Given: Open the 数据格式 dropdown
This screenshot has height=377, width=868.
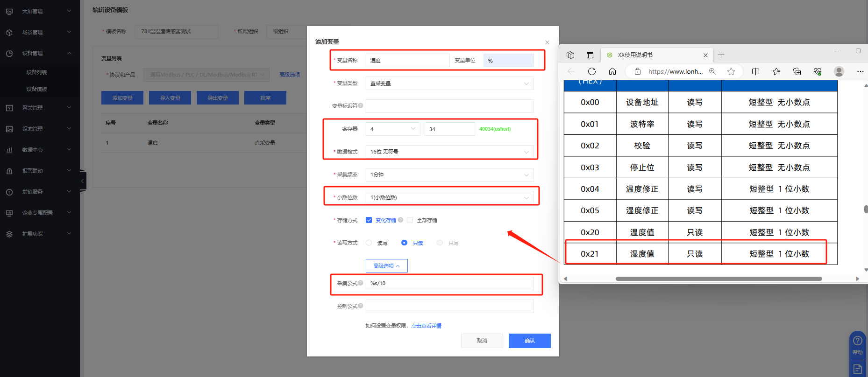Looking at the screenshot, I should (x=449, y=152).
